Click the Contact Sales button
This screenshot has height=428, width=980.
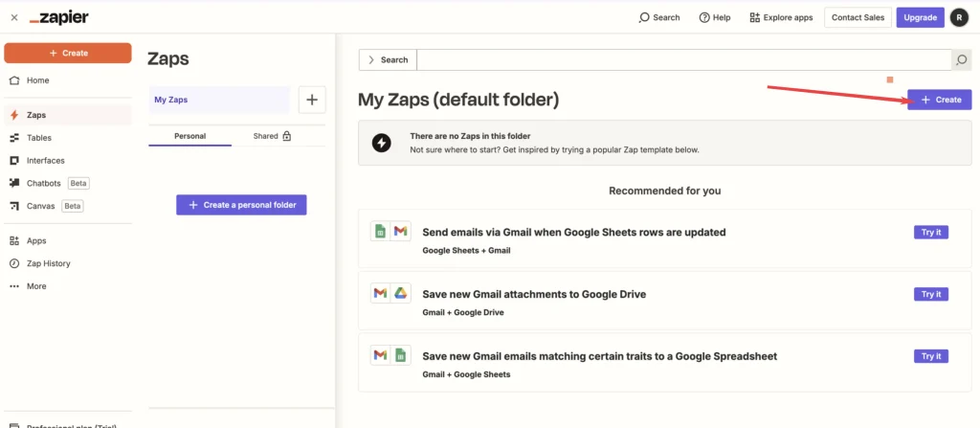click(857, 17)
